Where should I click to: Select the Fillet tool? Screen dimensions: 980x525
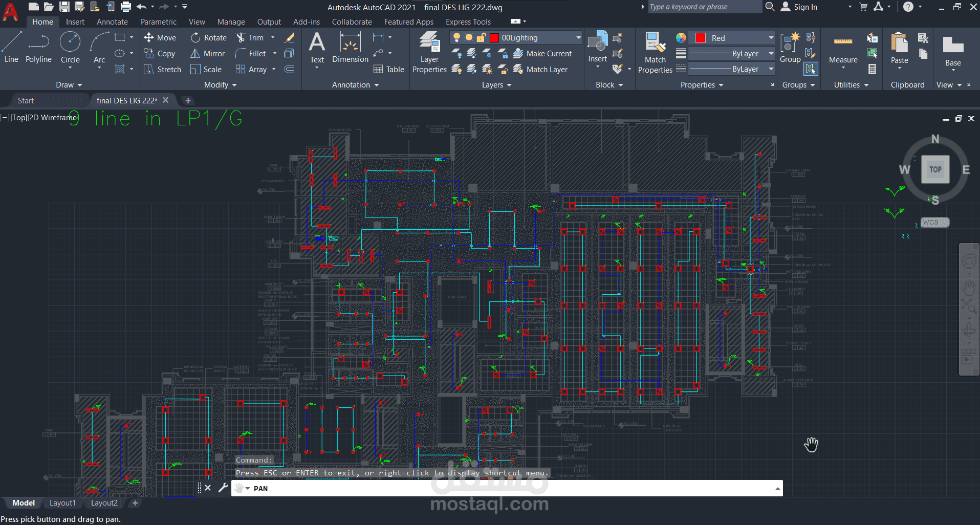(x=251, y=53)
